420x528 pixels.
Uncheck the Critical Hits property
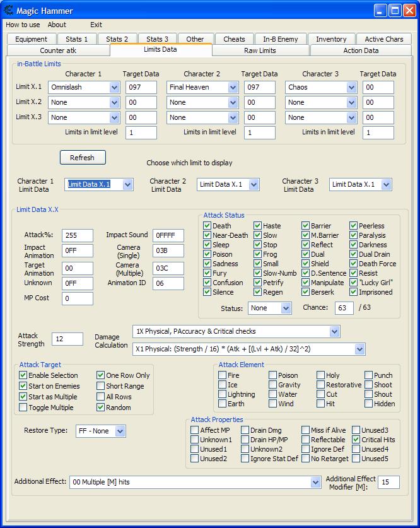coord(356,439)
